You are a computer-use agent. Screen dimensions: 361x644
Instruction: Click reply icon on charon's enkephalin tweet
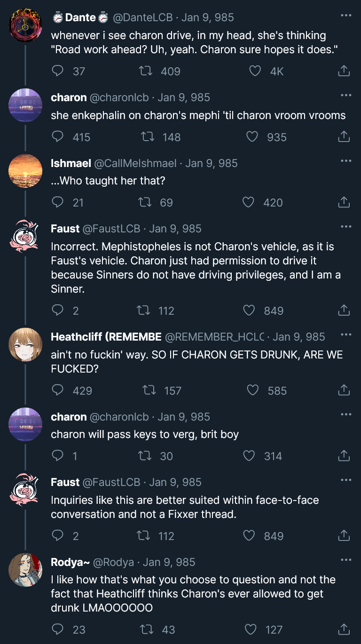[x=57, y=137]
